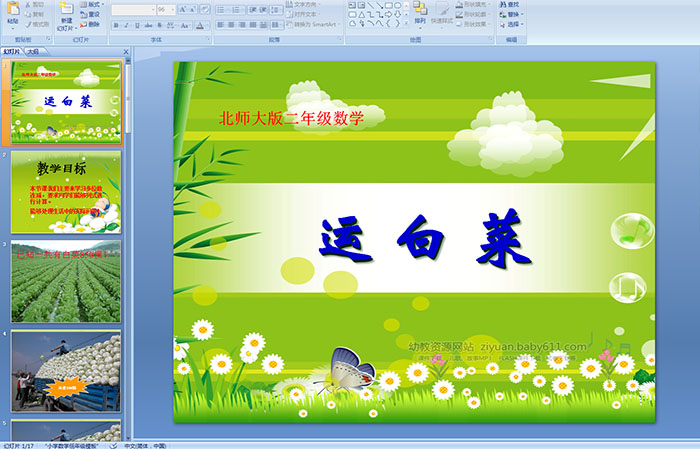The image size is (700, 449).
Task: Close the slides thumbnail pane
Action: click(x=126, y=52)
